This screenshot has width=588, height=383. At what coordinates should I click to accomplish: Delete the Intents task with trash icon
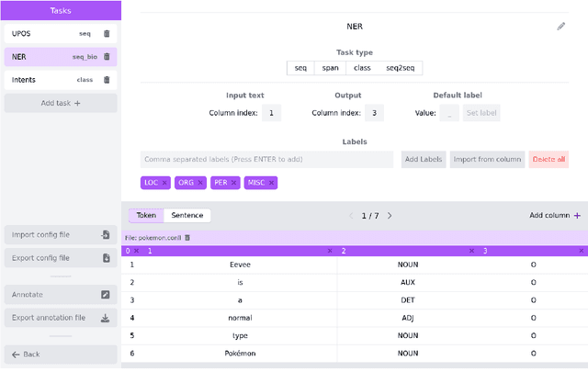(x=107, y=80)
